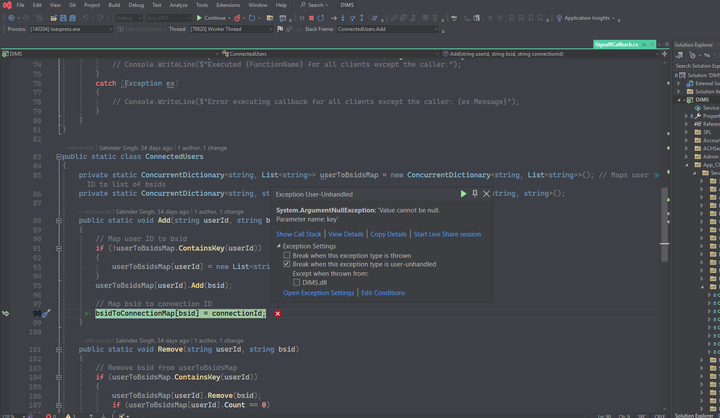Screen dimensions: 720x418
Task: Open the Process dropdown
Action: [x=71, y=29]
